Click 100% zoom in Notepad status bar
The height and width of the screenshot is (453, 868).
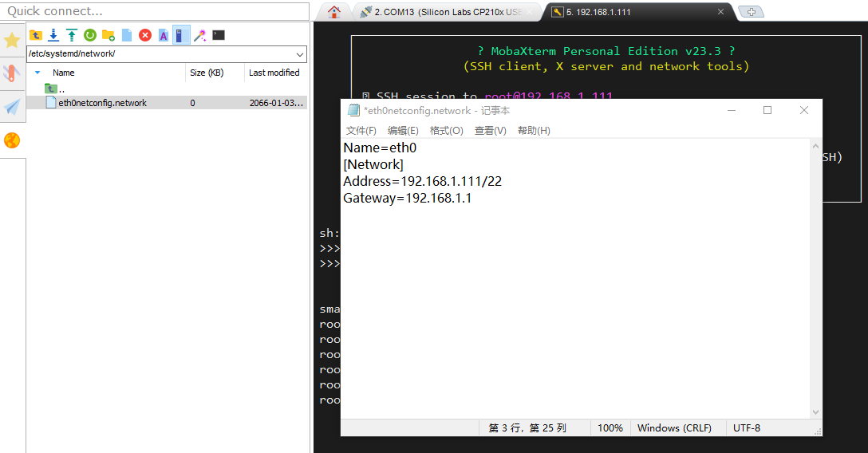click(610, 428)
